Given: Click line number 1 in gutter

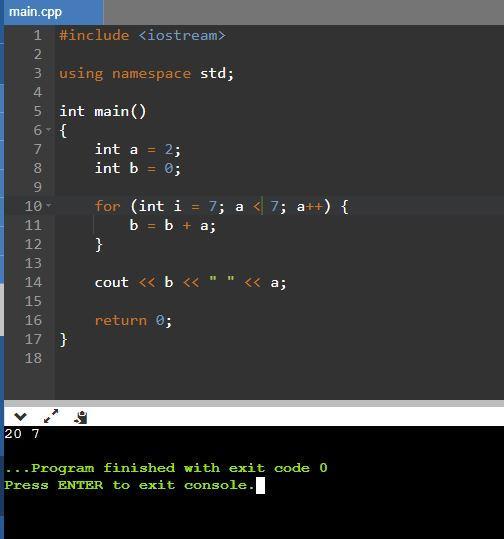Looking at the screenshot, I should click(x=38, y=35).
